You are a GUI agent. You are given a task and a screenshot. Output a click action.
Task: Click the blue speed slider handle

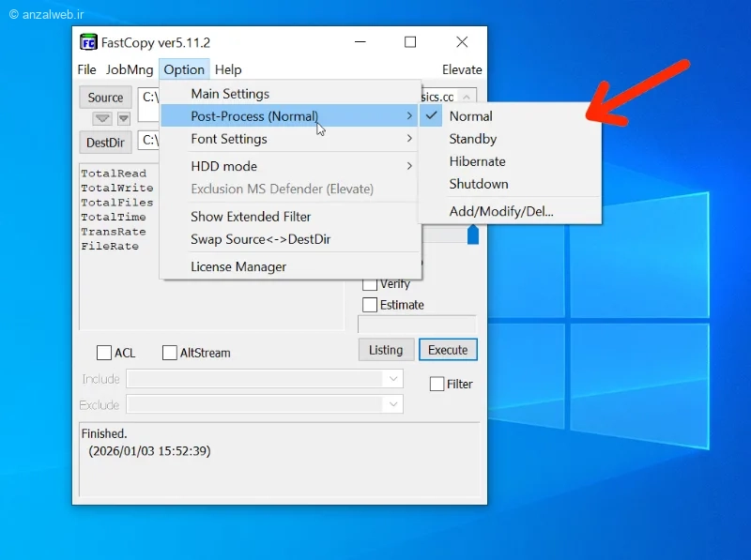coord(473,235)
